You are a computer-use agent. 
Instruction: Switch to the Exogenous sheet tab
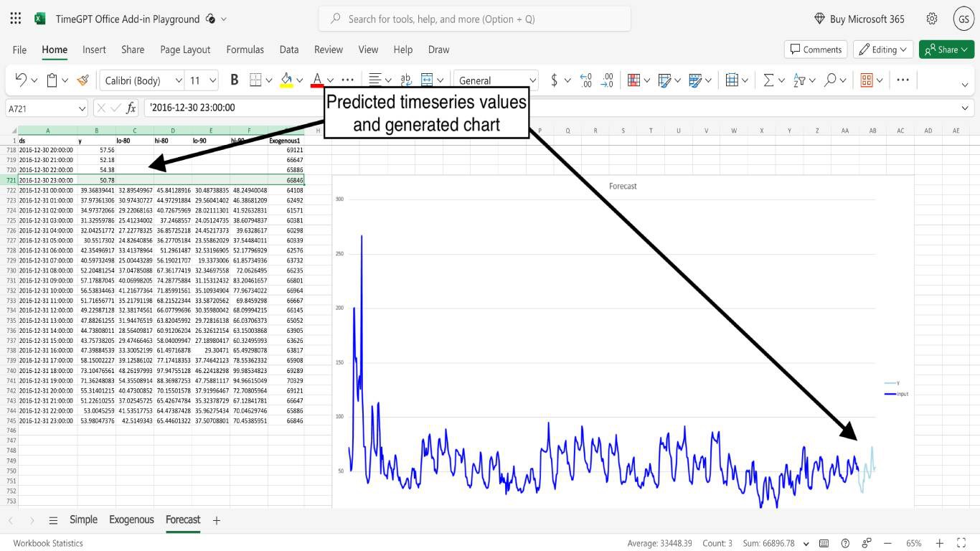tap(131, 519)
